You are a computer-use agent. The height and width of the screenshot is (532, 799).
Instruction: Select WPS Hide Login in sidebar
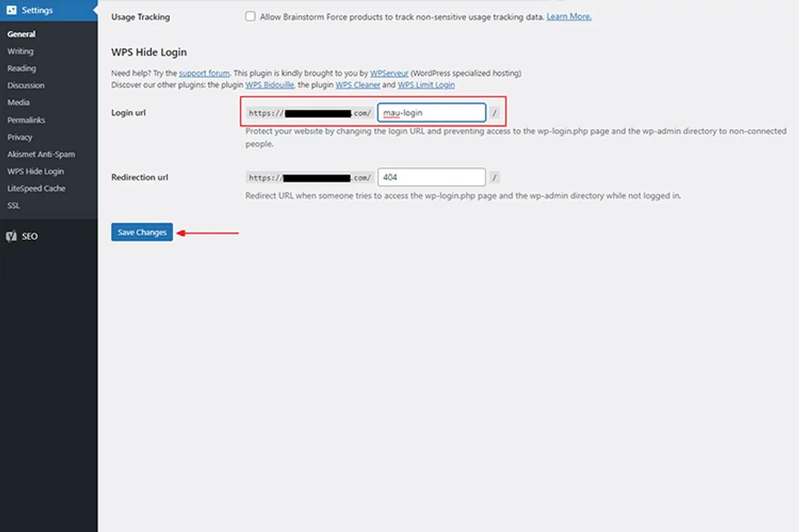(36, 172)
